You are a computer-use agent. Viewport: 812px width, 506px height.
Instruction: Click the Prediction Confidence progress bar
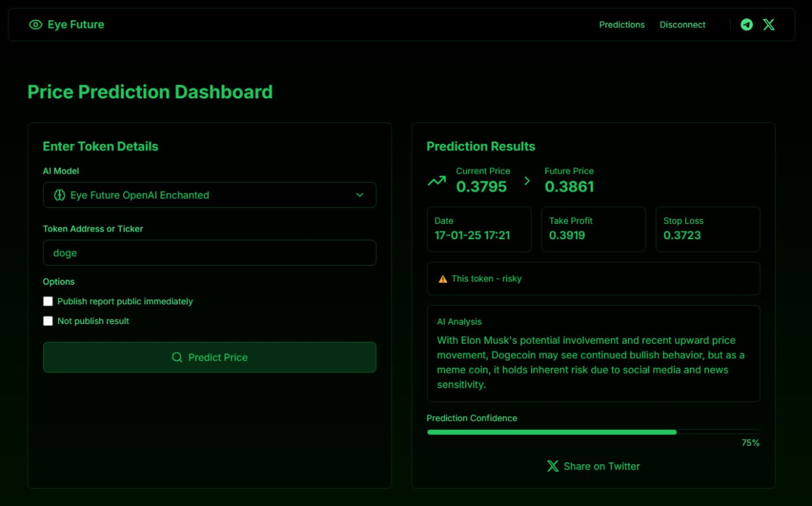pos(593,432)
